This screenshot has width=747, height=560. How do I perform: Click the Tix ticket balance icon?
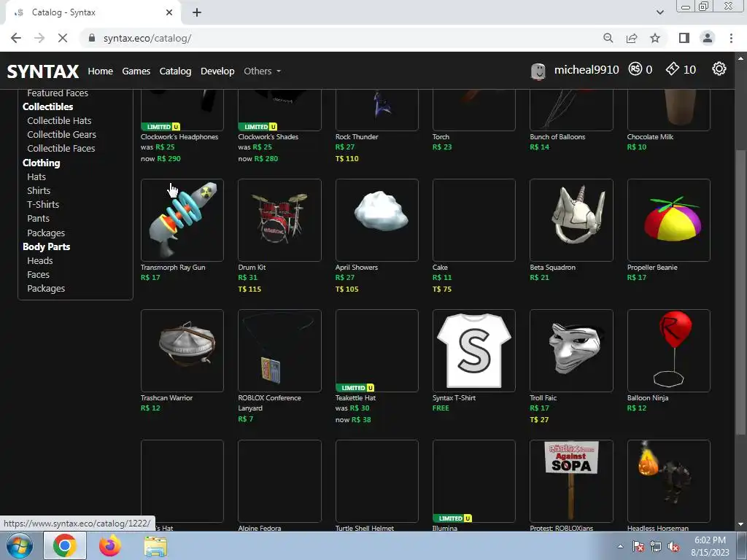click(672, 69)
